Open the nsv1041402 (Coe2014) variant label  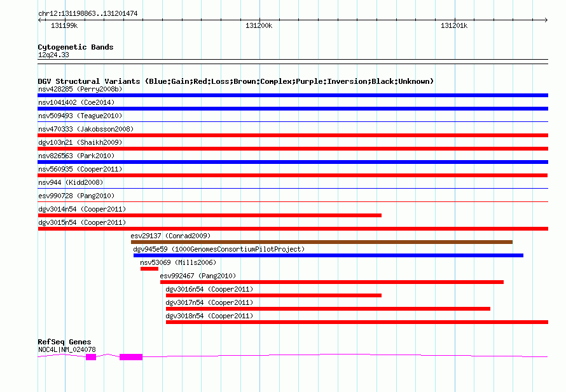tap(76, 102)
